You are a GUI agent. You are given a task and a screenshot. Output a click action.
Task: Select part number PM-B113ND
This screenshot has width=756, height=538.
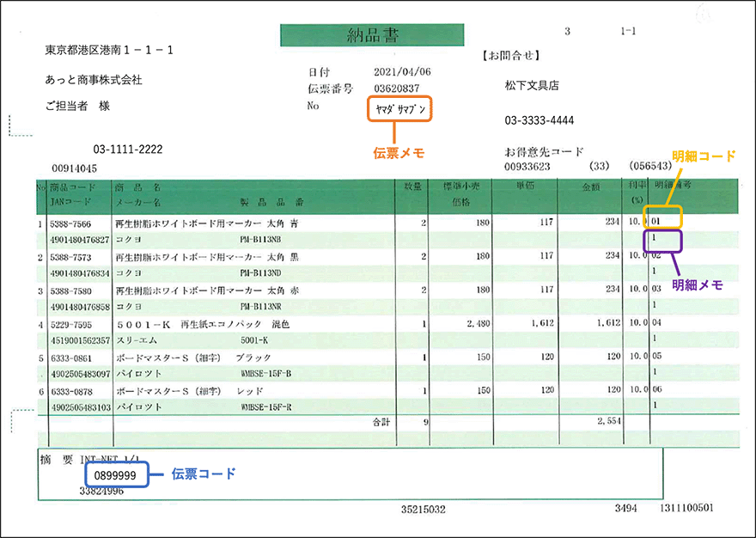(x=260, y=273)
